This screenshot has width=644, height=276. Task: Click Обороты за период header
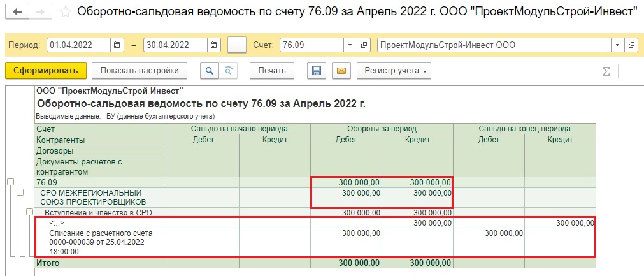tap(382, 129)
